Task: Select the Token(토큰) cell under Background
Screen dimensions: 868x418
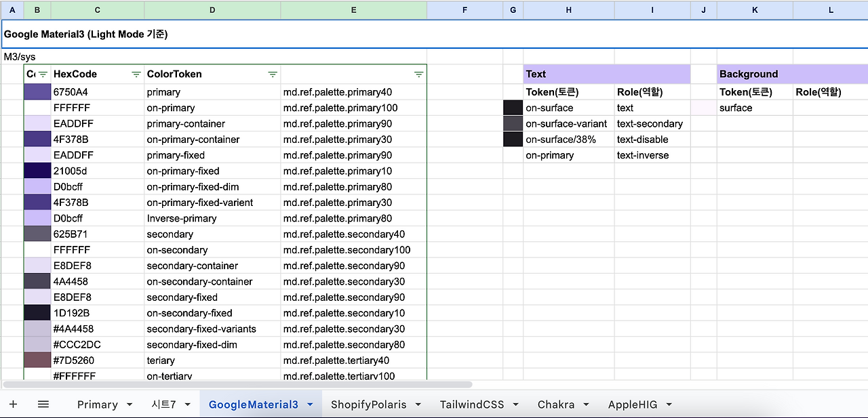Action: [x=755, y=92]
